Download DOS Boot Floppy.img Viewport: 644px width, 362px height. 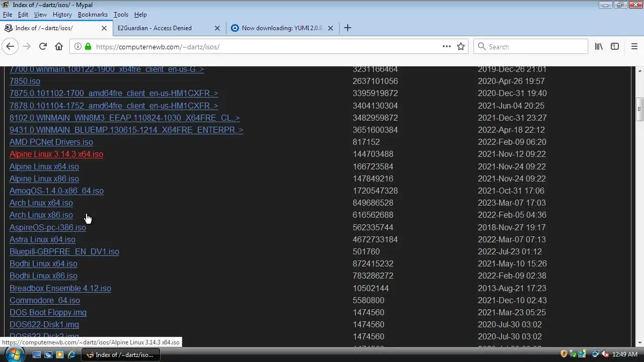pyautogui.click(x=48, y=312)
